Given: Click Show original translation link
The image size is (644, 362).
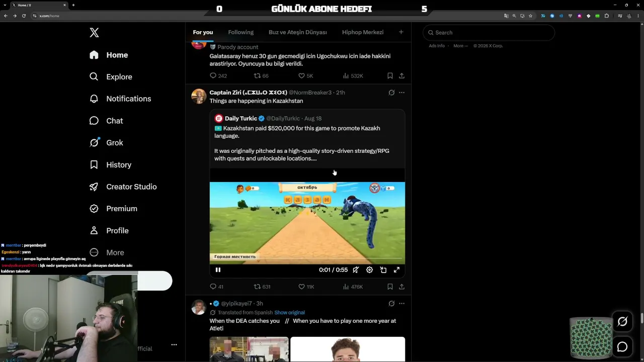Looking at the screenshot, I should tap(289, 313).
